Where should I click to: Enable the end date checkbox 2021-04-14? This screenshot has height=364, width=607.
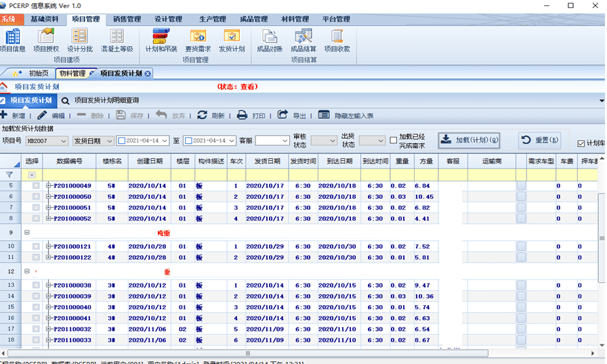pyautogui.click(x=188, y=141)
